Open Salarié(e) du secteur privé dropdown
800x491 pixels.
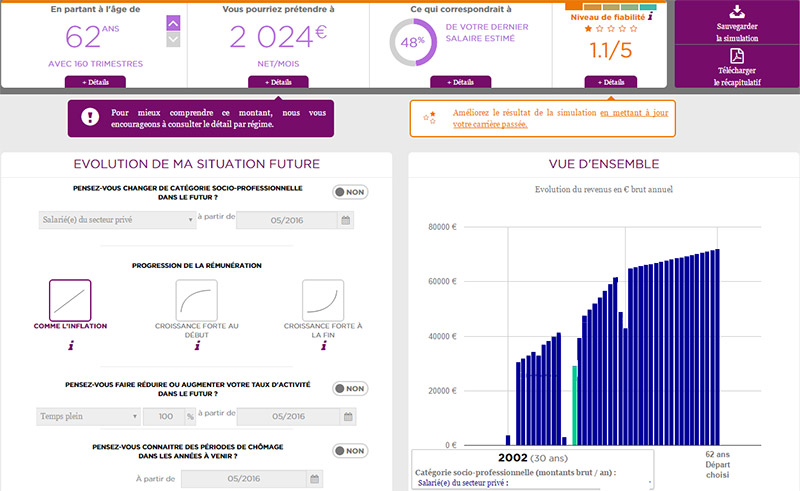pos(117,220)
